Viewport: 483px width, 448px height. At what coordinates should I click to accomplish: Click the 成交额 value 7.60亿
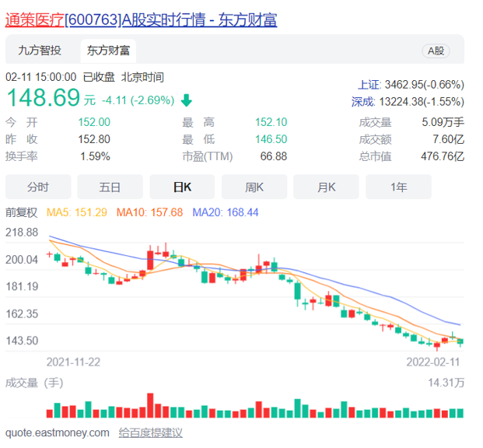(x=449, y=139)
